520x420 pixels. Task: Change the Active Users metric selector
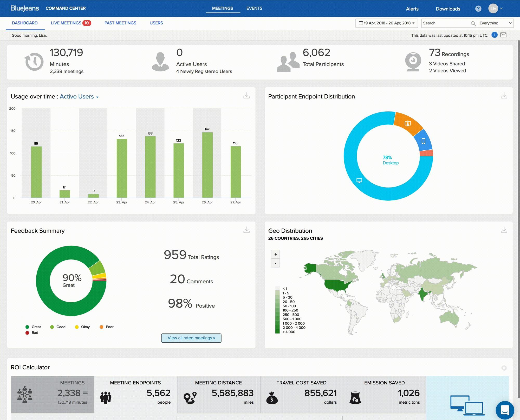(x=79, y=96)
